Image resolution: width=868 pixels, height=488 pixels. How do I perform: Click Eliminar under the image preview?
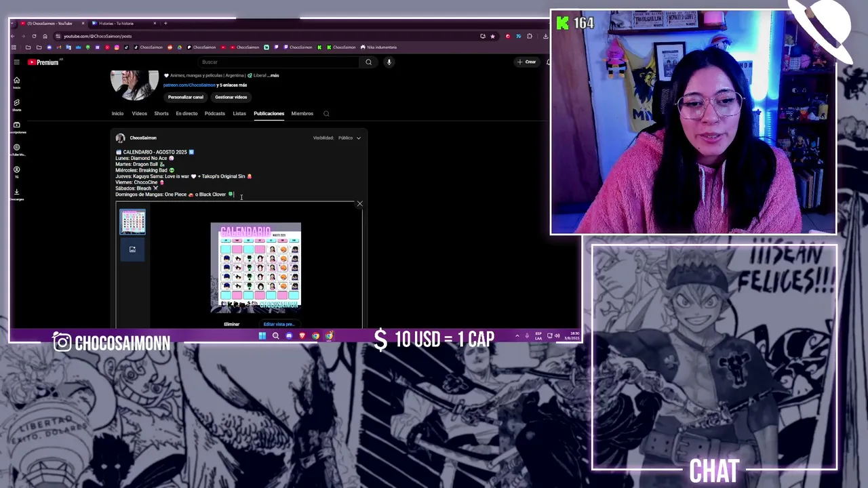(x=231, y=324)
